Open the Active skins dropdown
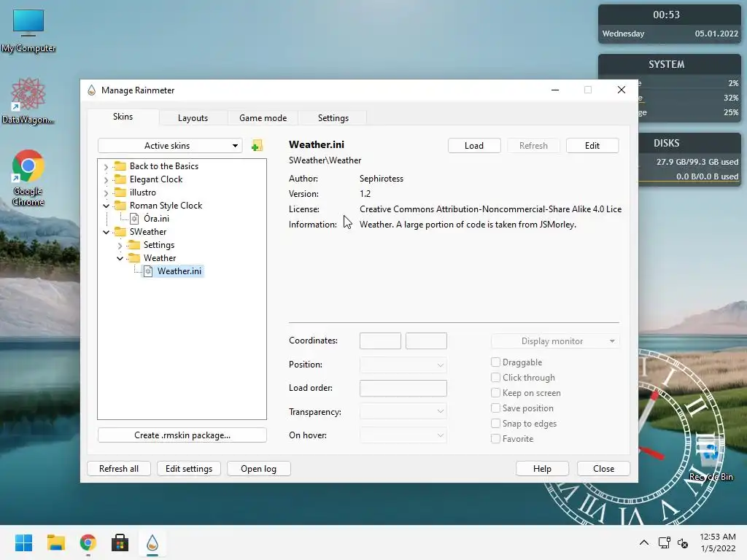The width and height of the screenshot is (747, 560). pyautogui.click(x=170, y=146)
